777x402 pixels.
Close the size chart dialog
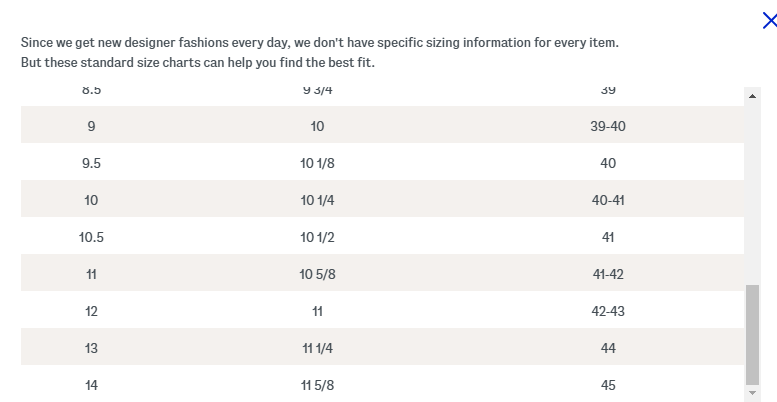point(769,21)
